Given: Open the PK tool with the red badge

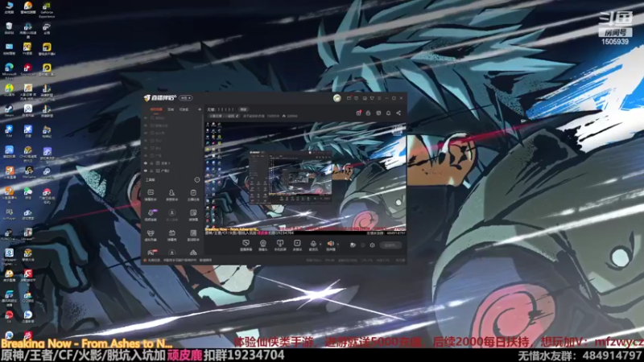Looking at the screenshot, I should click(x=151, y=252).
